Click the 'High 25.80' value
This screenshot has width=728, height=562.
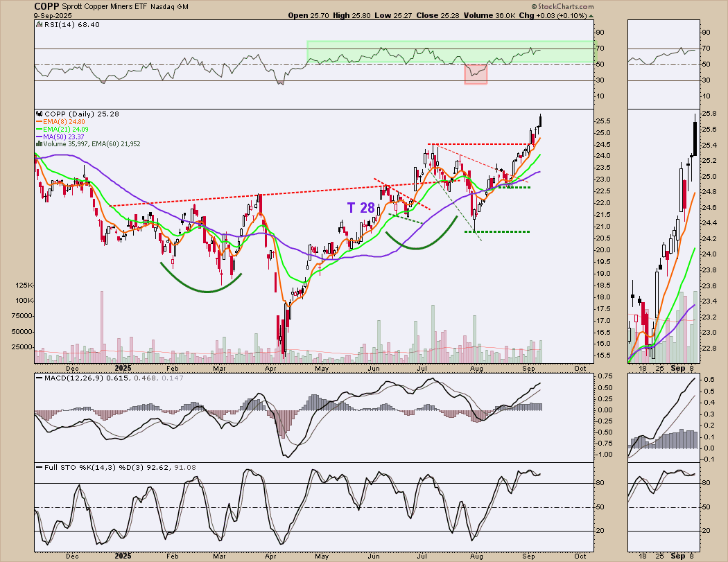tap(352, 15)
